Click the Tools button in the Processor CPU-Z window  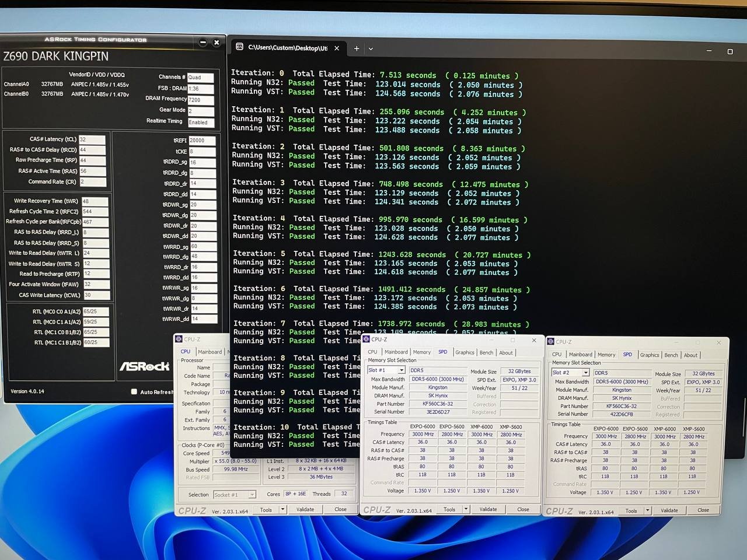click(266, 509)
